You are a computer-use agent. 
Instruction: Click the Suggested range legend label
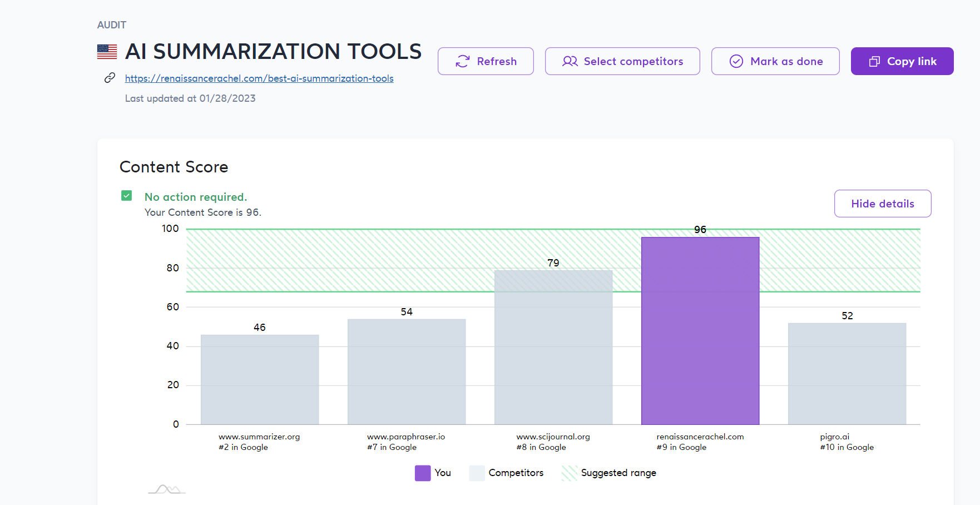[618, 473]
